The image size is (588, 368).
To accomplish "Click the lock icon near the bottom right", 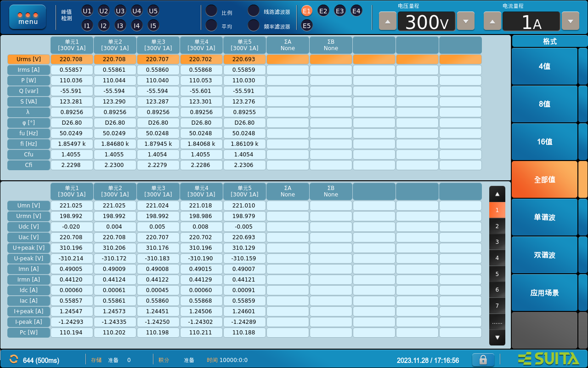I will (483, 360).
